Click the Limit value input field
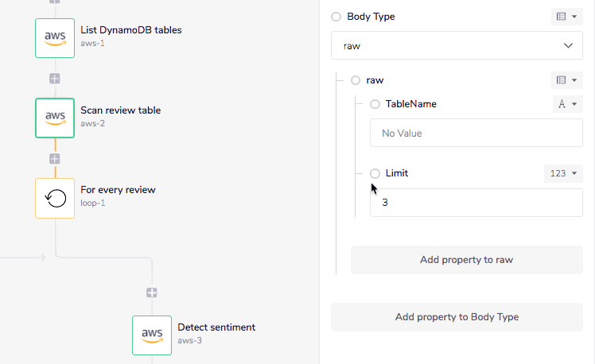 coord(476,203)
